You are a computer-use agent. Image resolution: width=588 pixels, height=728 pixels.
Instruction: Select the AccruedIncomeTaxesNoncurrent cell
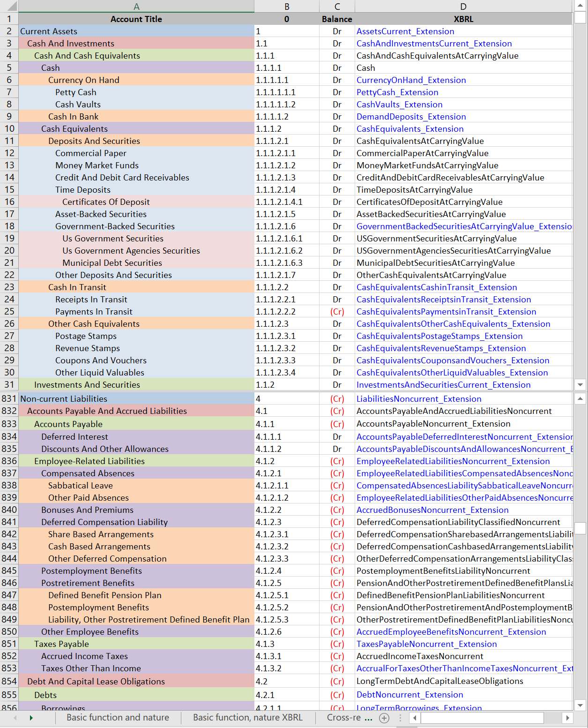pos(463,656)
